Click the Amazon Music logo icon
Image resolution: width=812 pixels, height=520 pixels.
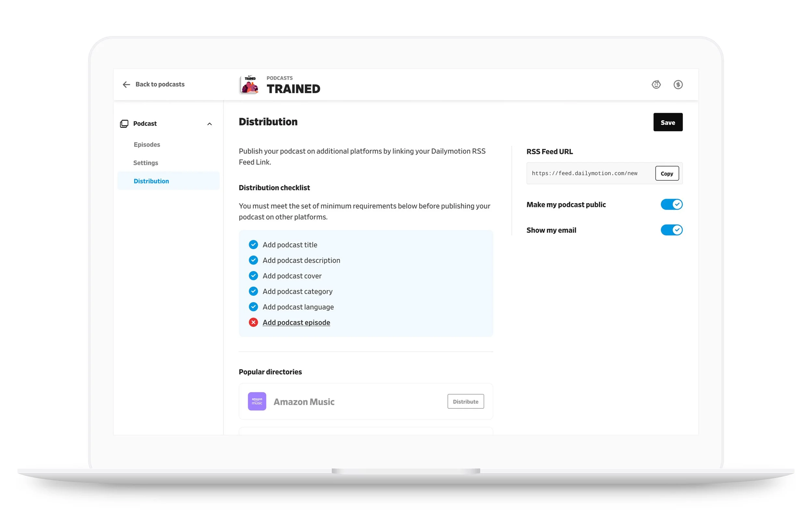pos(257,401)
